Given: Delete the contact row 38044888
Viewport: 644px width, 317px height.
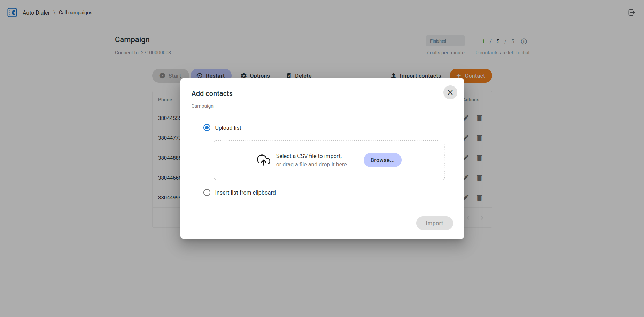Looking at the screenshot, I should pyautogui.click(x=479, y=158).
